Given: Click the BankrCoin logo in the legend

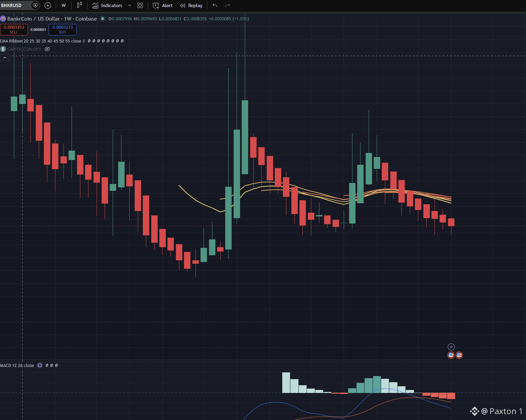Looking at the screenshot, I should pyautogui.click(x=3, y=19).
